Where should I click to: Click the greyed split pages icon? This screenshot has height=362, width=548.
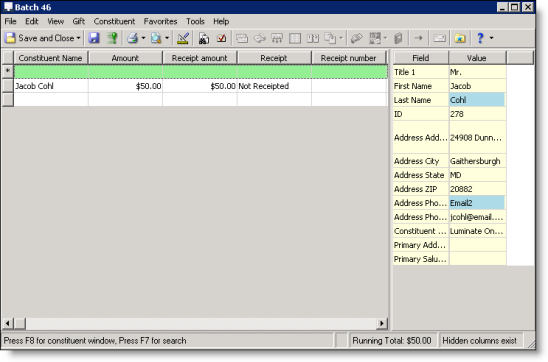(x=313, y=38)
